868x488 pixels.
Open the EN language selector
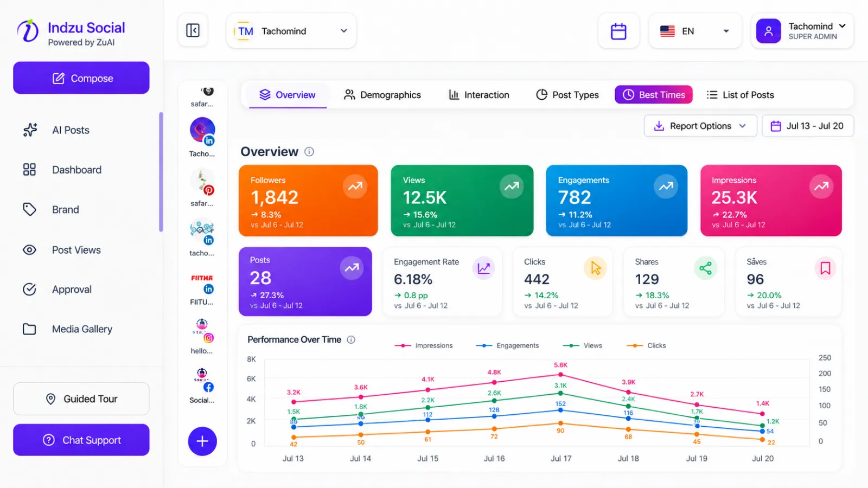(x=695, y=31)
